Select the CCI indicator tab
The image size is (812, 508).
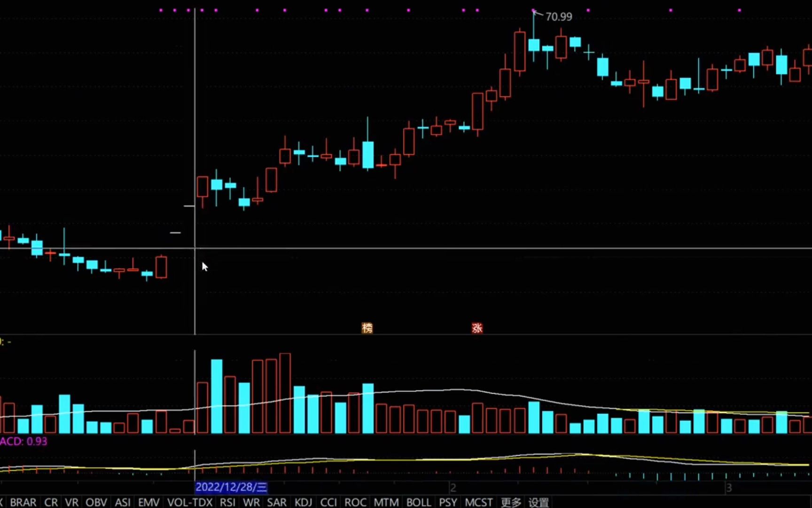[328, 502]
